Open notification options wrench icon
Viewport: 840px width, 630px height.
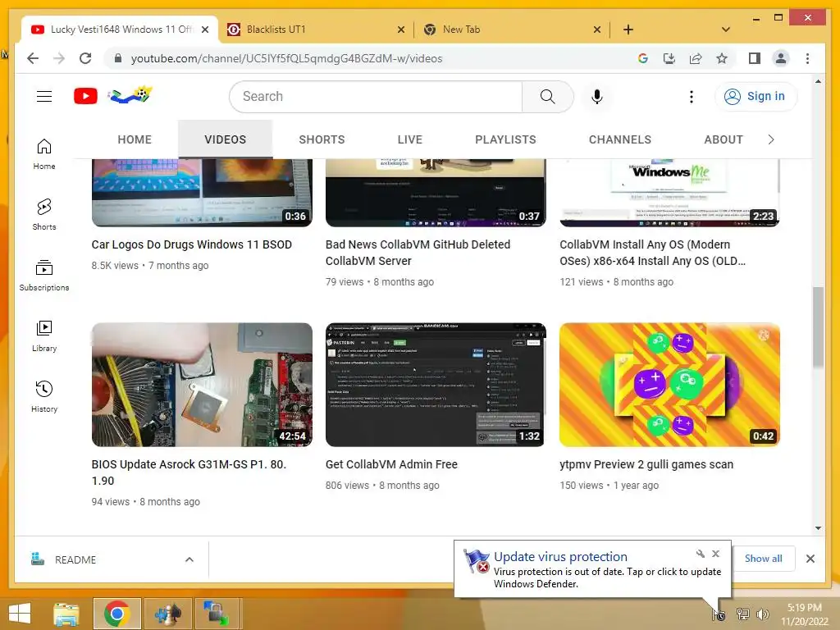click(701, 554)
